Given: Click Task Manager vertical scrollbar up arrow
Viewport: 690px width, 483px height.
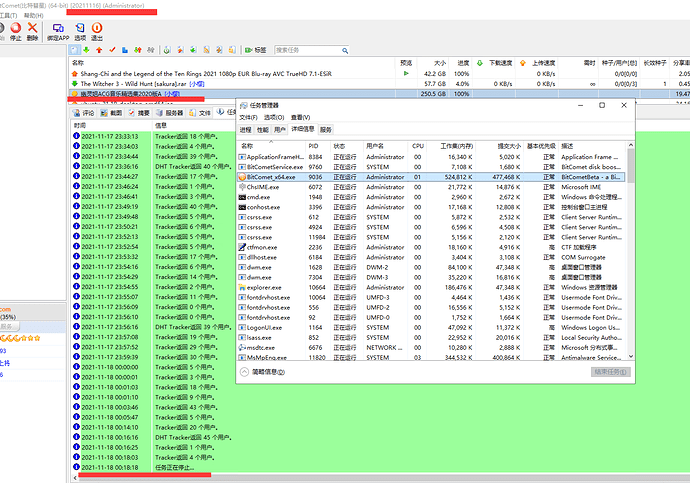Looking at the screenshot, I should click(631, 145).
